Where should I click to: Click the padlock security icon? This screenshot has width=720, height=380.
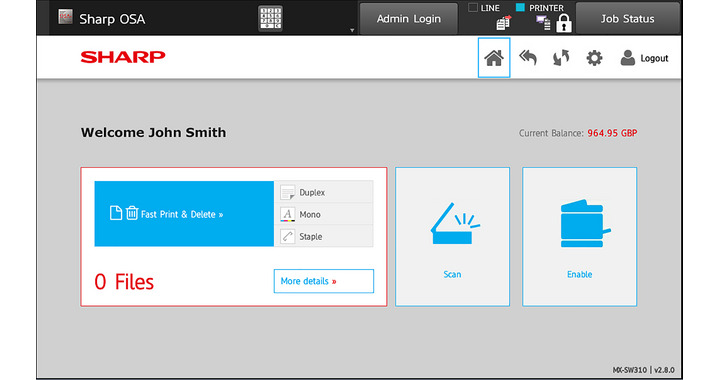(x=563, y=23)
